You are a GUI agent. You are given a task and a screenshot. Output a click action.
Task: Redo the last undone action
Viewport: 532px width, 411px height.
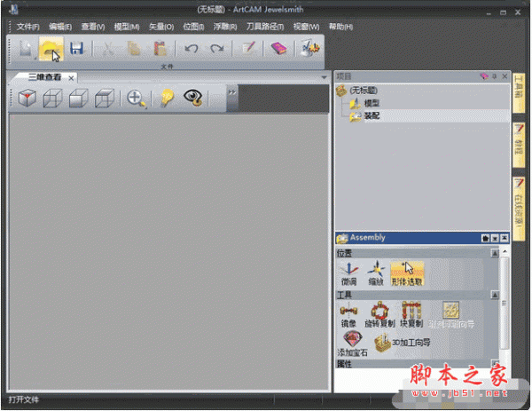pos(217,49)
